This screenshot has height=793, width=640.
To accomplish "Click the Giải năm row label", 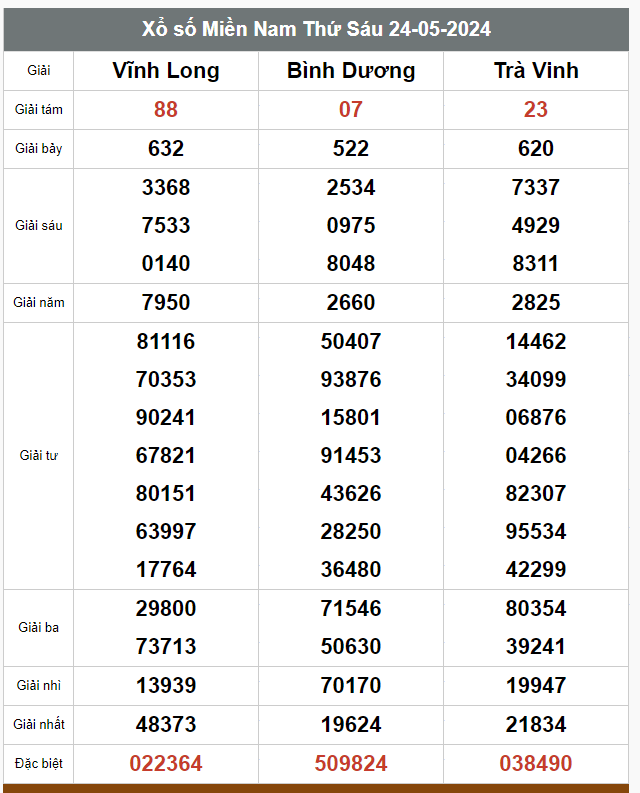I will pos(39,302).
